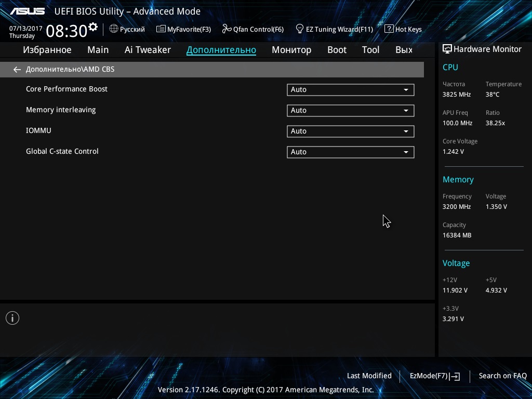Click the Qfan Control fan icon
The image size is (532, 399).
click(227, 29)
